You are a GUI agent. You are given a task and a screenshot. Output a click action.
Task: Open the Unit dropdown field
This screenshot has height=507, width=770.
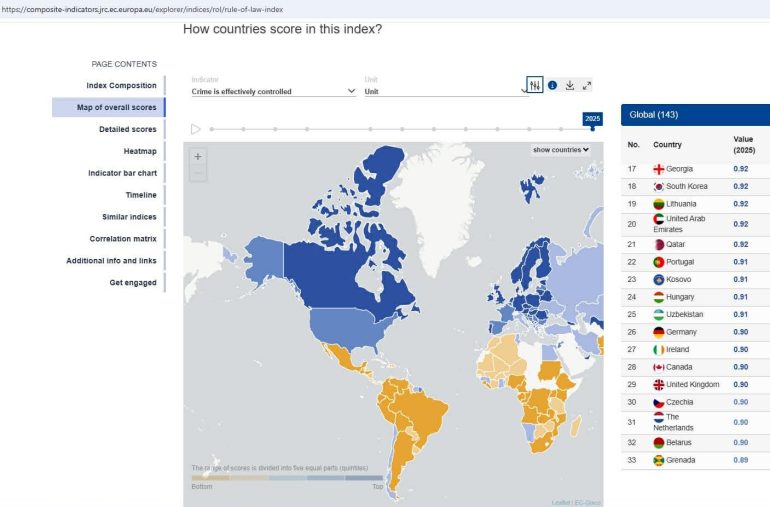coord(445,91)
